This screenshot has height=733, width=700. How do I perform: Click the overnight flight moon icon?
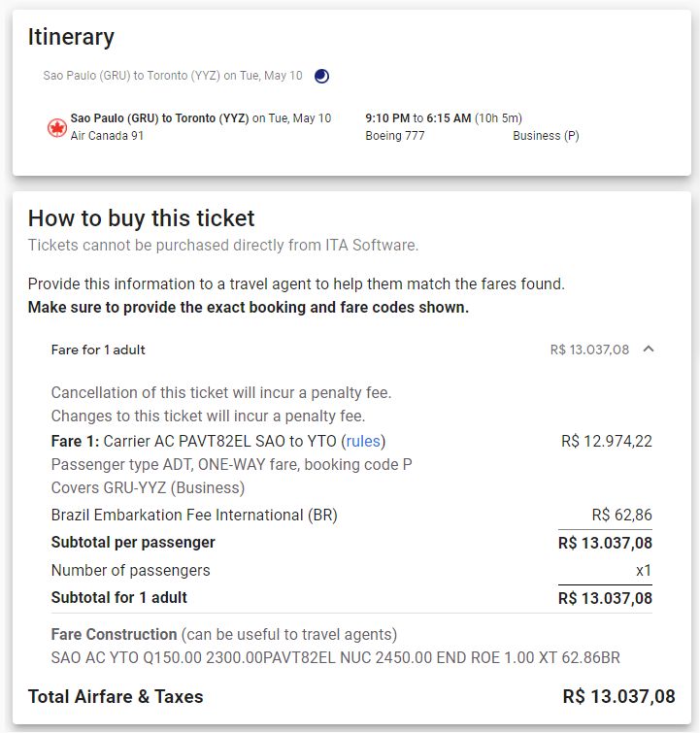click(321, 76)
